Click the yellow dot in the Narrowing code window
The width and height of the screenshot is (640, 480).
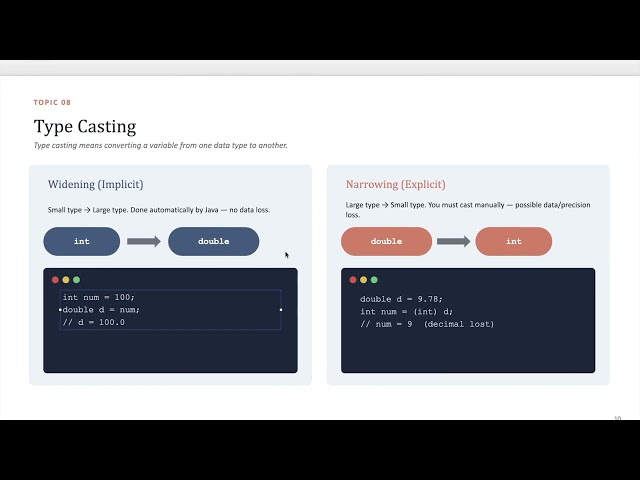pyautogui.click(x=363, y=280)
